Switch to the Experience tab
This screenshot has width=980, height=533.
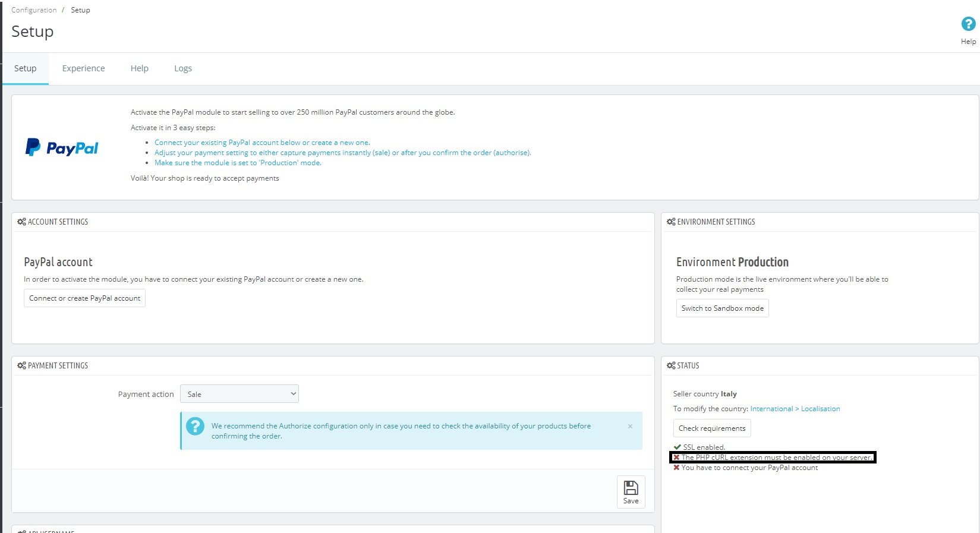click(83, 68)
